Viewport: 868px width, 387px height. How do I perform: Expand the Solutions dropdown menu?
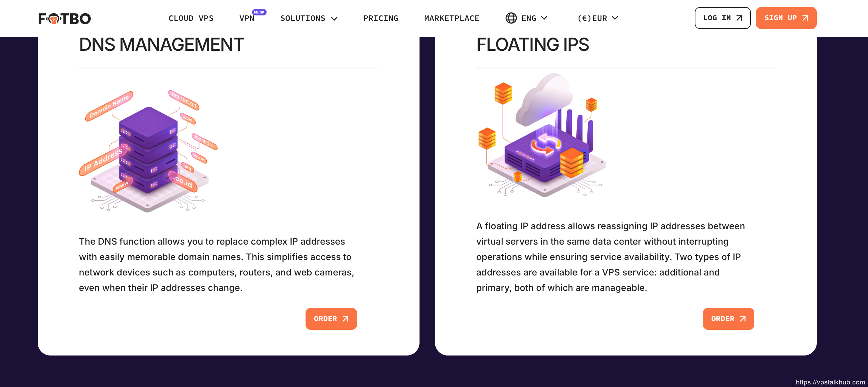point(308,18)
